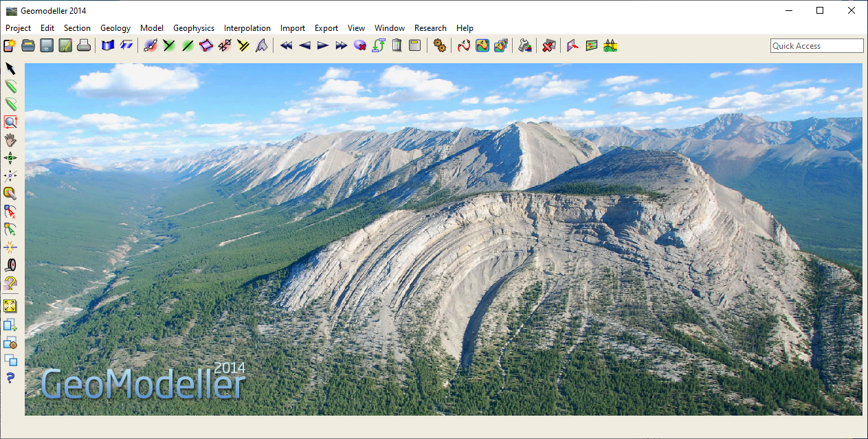Click the Save As icon with the pencil
The width and height of the screenshot is (868, 439).
(65, 46)
